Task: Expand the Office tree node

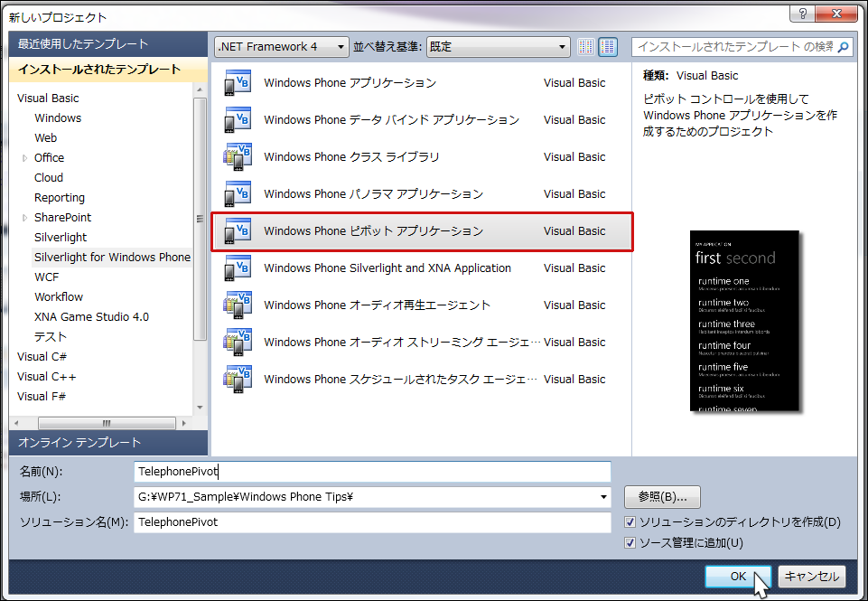Action: 25,158
